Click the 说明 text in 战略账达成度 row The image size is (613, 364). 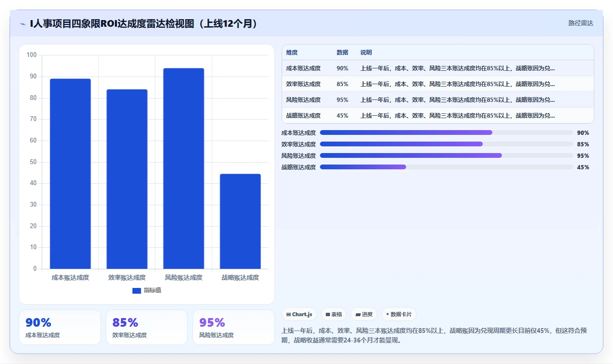tap(457, 116)
